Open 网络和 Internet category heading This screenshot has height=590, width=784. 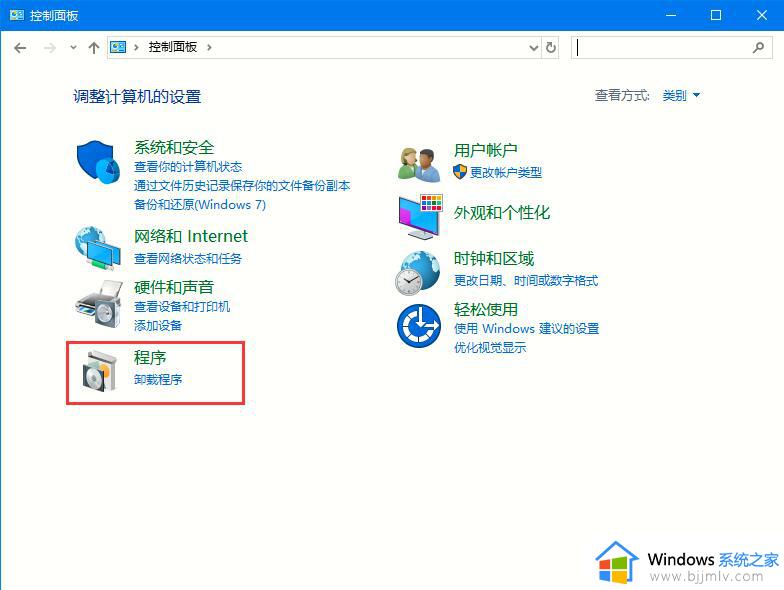point(190,236)
